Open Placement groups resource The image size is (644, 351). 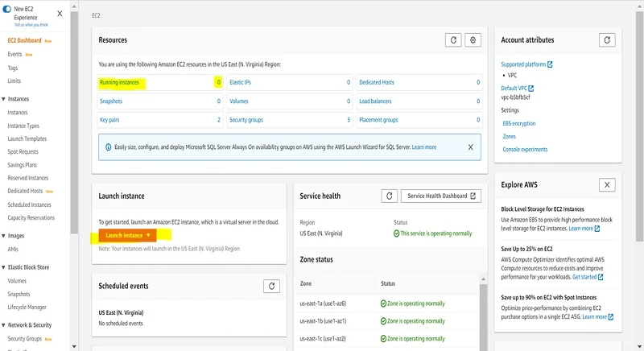click(x=378, y=120)
